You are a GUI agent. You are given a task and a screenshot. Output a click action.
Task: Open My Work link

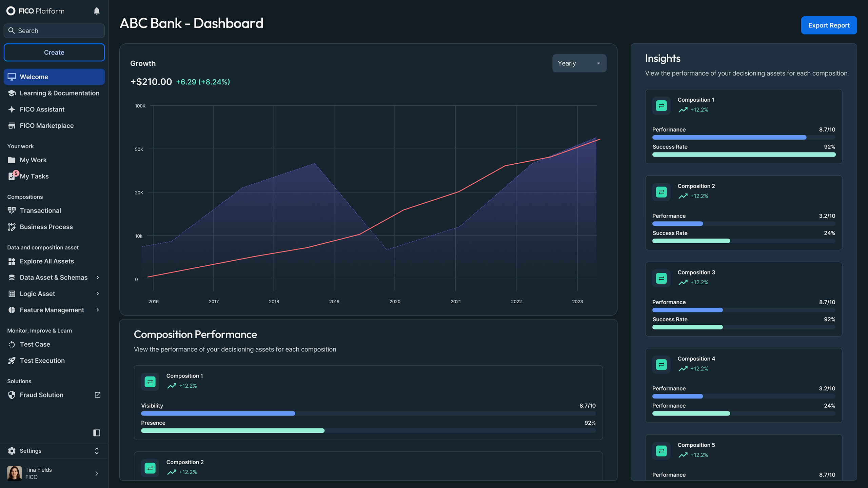click(x=54, y=160)
